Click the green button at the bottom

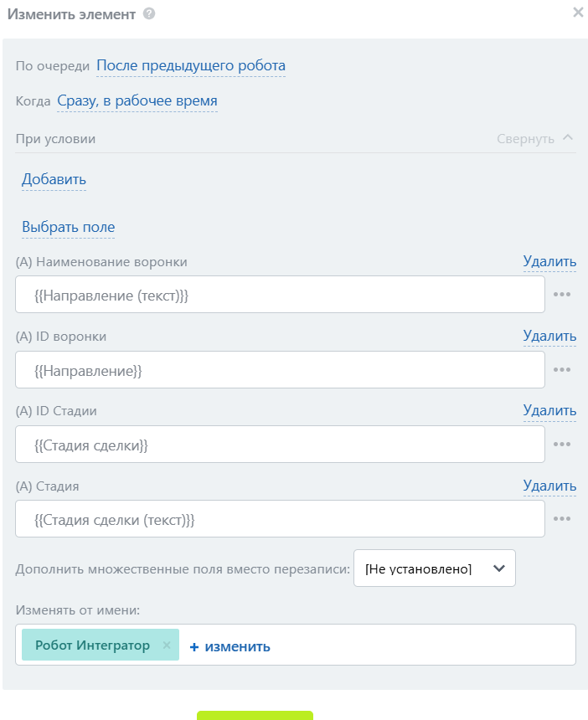(253, 716)
